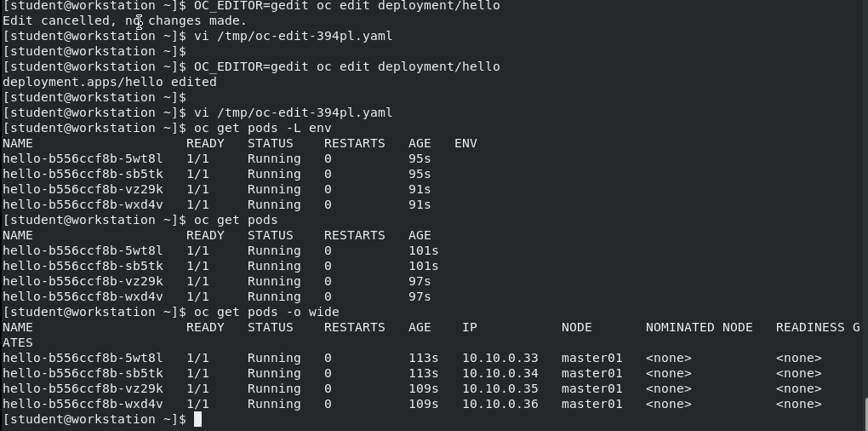The height and width of the screenshot is (431, 868).
Task: Click the IP address 10.10.0.36
Action: click(x=500, y=404)
